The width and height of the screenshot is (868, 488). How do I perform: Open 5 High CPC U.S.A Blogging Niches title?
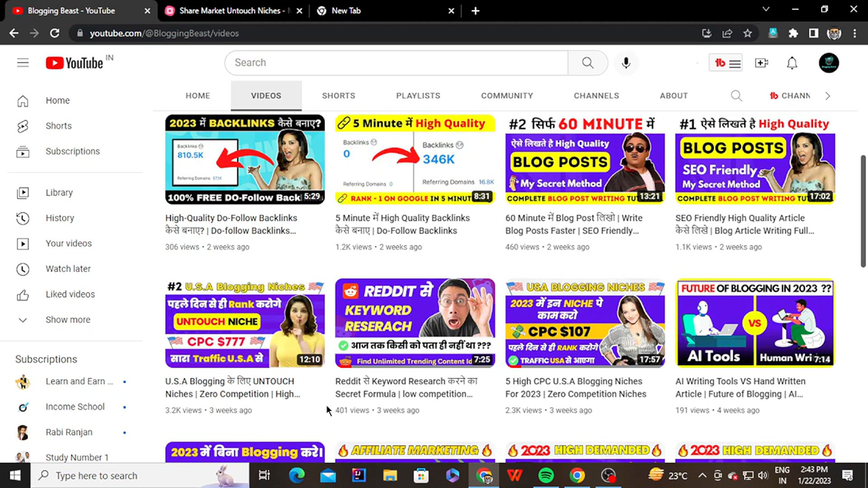[x=576, y=388]
